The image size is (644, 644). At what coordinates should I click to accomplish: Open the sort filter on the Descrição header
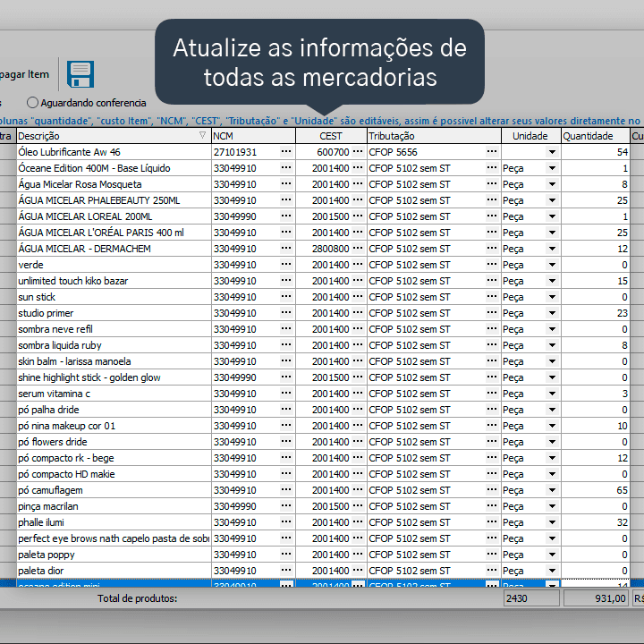(202, 135)
